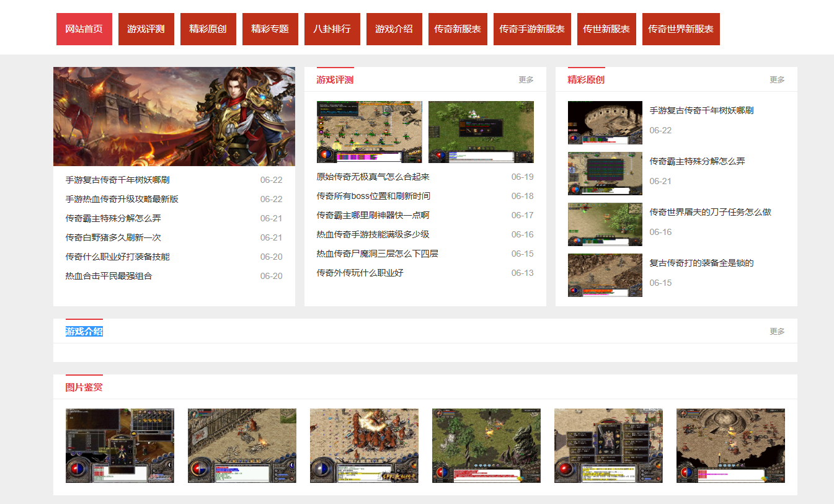This screenshot has width=834, height=504.
Task: Click 更多 in the 精彩原创 section
Action: tap(778, 80)
